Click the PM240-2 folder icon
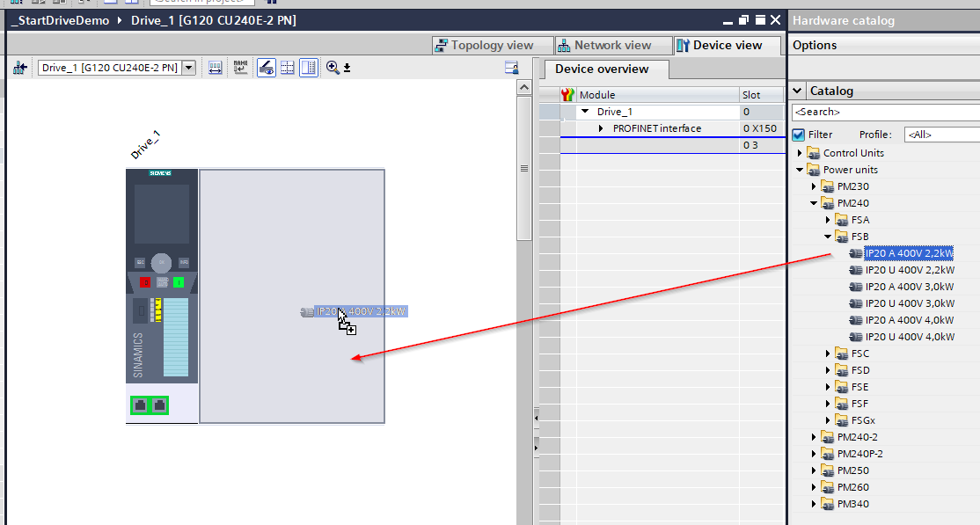This screenshot has height=525, width=980. (828, 438)
